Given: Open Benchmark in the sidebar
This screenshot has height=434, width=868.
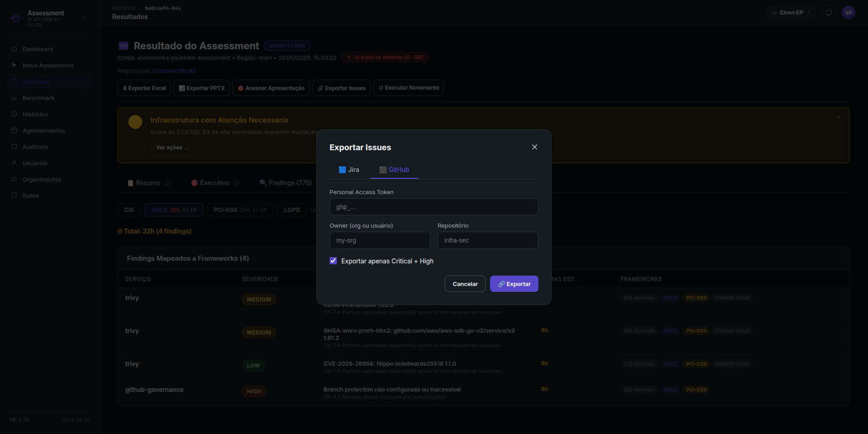Looking at the screenshot, I should pos(50,98).
